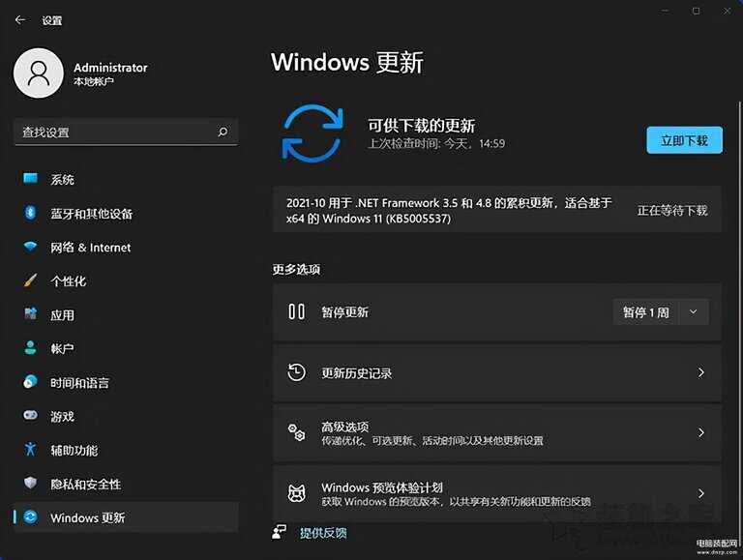Click the 网络 & Internet Wi-Fi icon
Viewport: 743px width, 560px height.
[30, 248]
